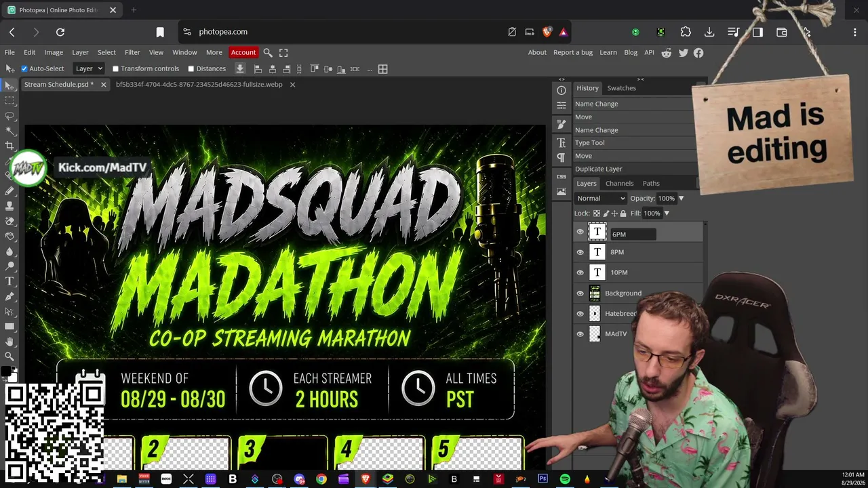Open the image Layer Comps panel icon
Image resolution: width=868 pixels, height=488 pixels.
561,192
